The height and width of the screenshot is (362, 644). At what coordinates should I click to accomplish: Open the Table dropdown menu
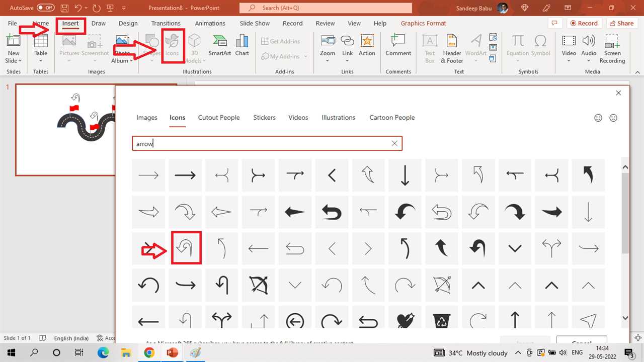pyautogui.click(x=41, y=61)
